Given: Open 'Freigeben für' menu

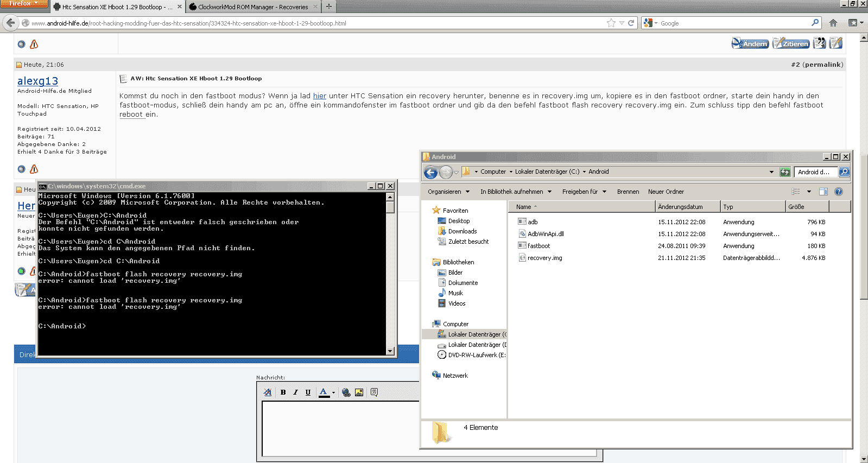Looking at the screenshot, I should (x=584, y=192).
